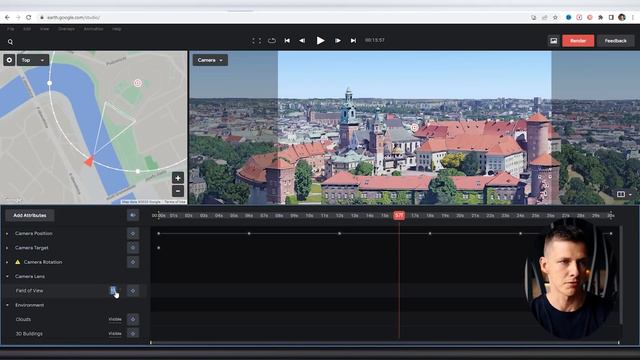Click the current timecode display

[x=375, y=40]
